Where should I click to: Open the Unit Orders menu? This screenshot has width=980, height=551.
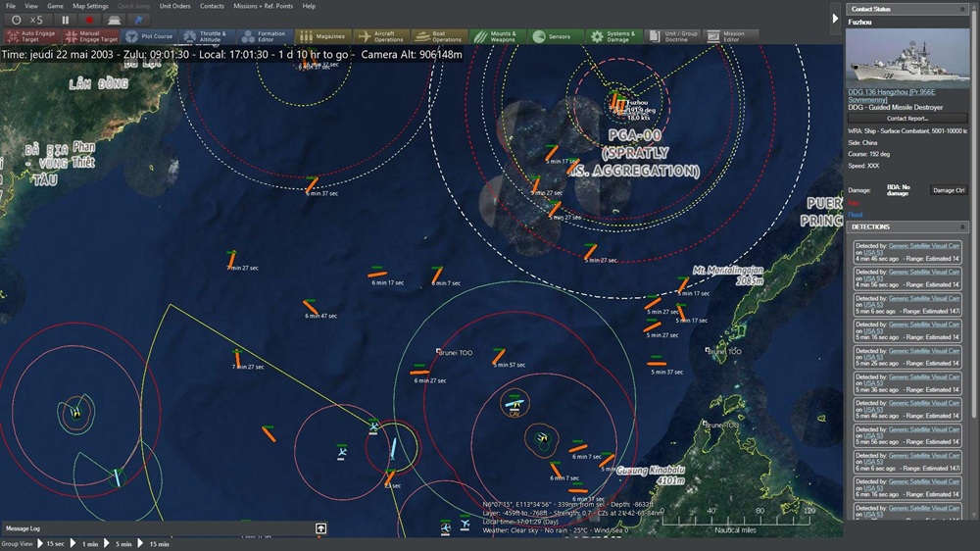(x=174, y=6)
